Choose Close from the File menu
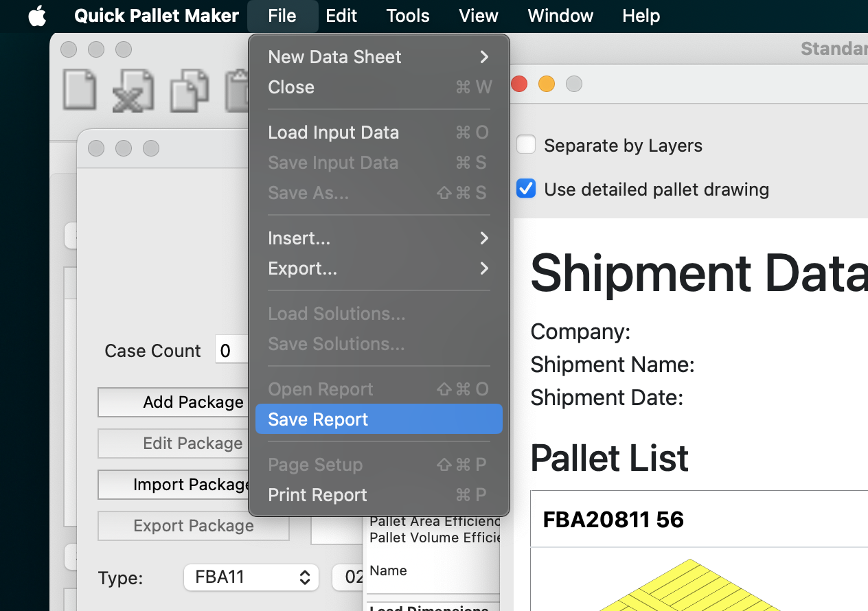 (379, 87)
